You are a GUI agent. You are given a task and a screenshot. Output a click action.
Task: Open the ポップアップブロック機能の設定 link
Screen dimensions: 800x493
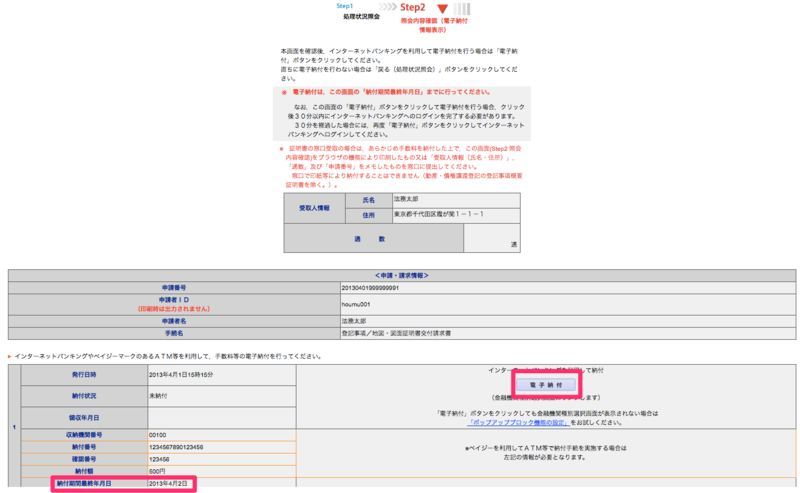pos(518,423)
